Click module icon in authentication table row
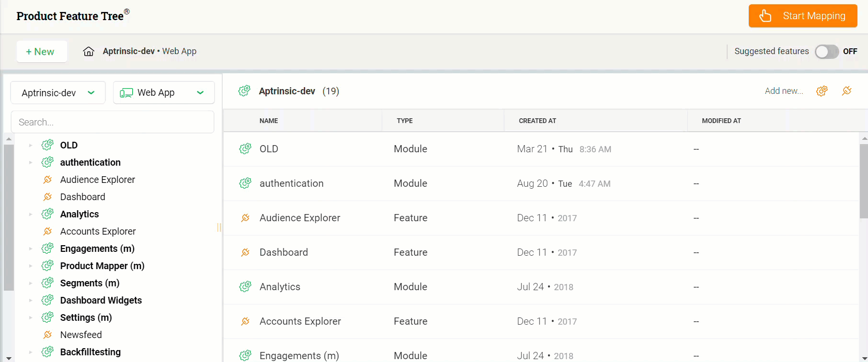This screenshot has height=362, width=868. [x=245, y=183]
